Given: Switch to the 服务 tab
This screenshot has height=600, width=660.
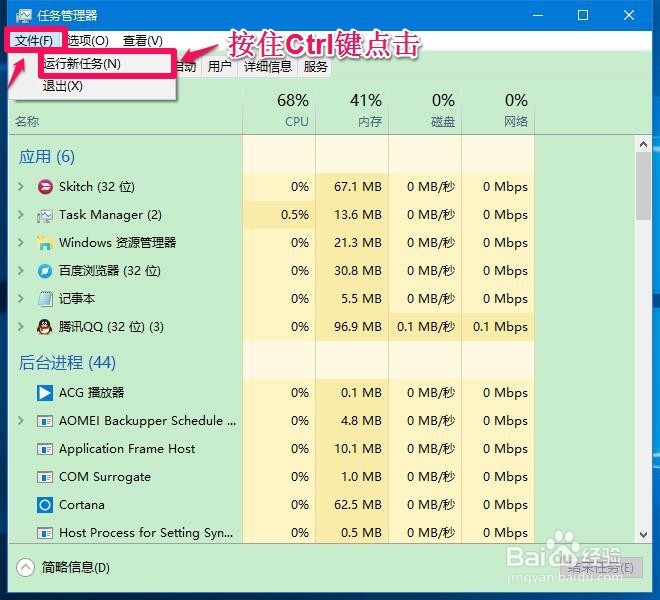Looking at the screenshot, I should pyautogui.click(x=316, y=66).
